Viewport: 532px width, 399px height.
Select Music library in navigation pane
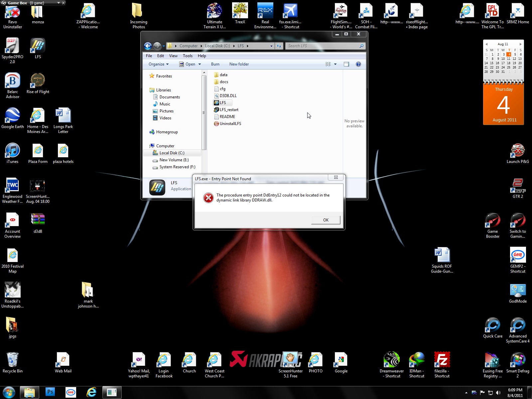pyautogui.click(x=162, y=104)
